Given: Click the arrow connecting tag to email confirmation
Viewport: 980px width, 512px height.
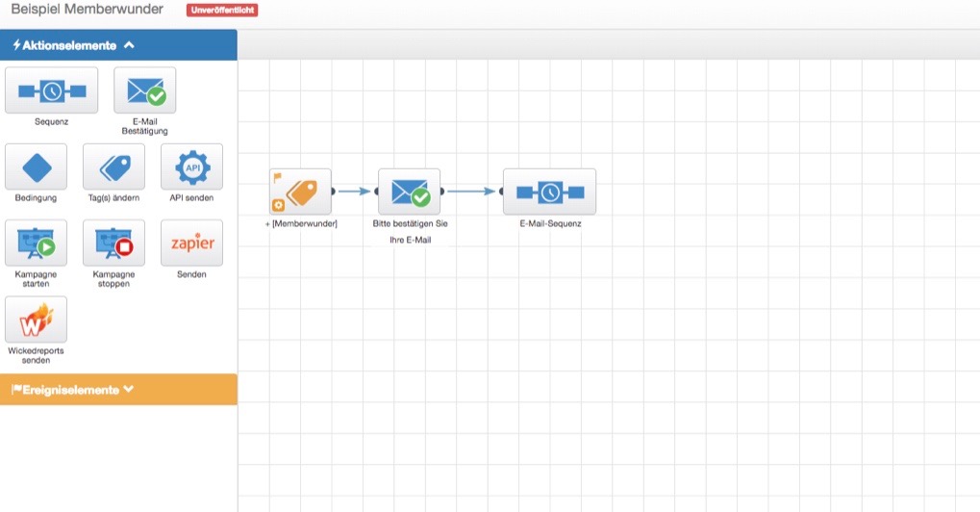Looking at the screenshot, I should point(354,192).
